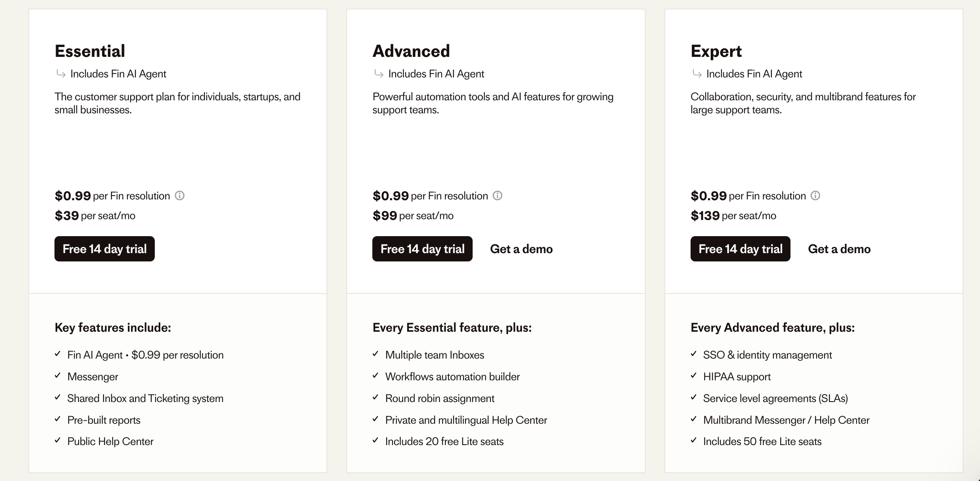
Task: Get a demo of the Advanced plan
Action: 521,249
